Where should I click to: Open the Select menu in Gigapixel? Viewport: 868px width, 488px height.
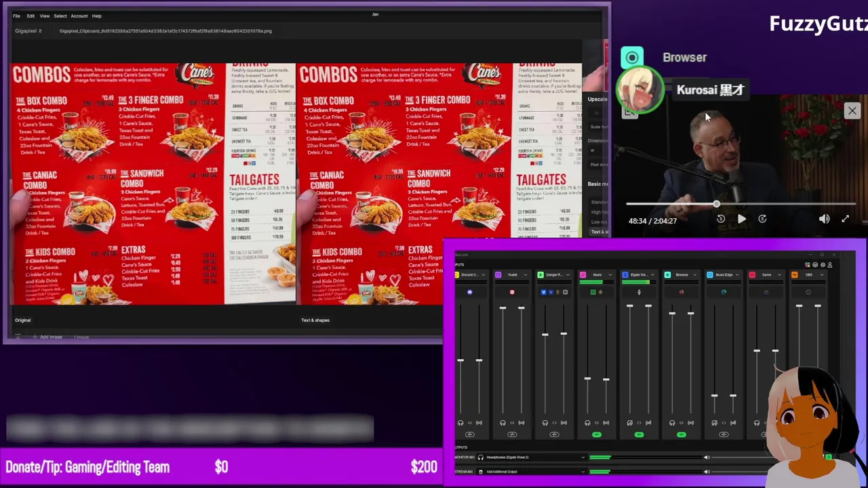[x=60, y=16]
